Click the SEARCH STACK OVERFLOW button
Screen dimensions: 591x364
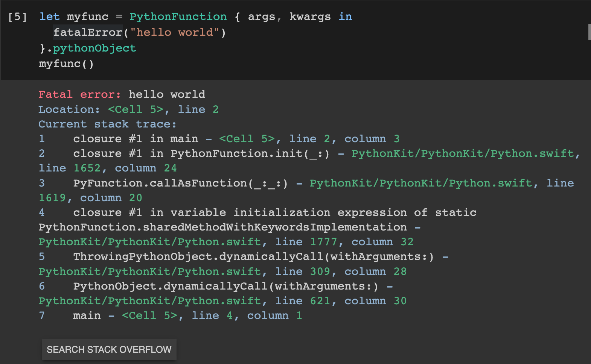pos(109,349)
